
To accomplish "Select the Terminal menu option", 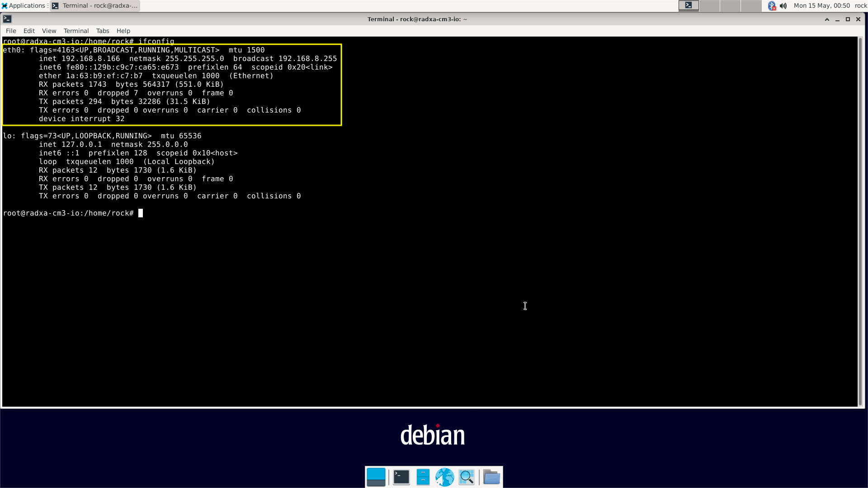I will coord(75,30).
